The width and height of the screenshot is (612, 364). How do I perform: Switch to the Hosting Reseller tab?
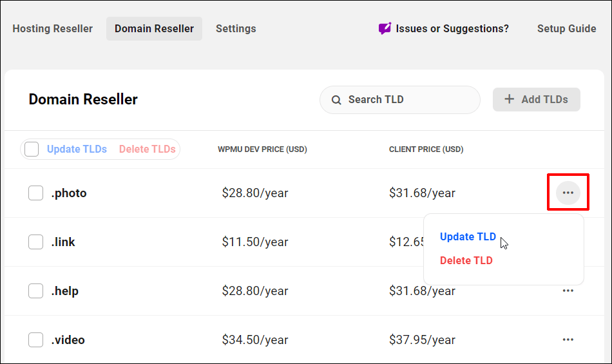click(53, 28)
